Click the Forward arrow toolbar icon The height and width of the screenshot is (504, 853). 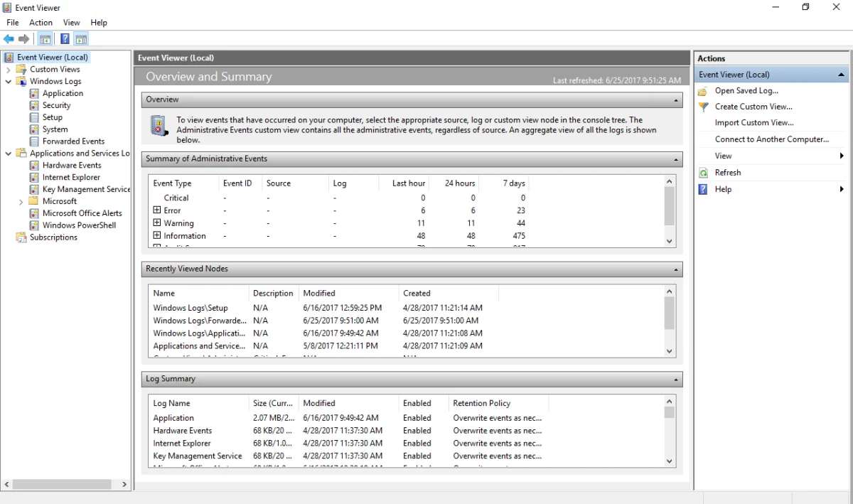coord(24,39)
